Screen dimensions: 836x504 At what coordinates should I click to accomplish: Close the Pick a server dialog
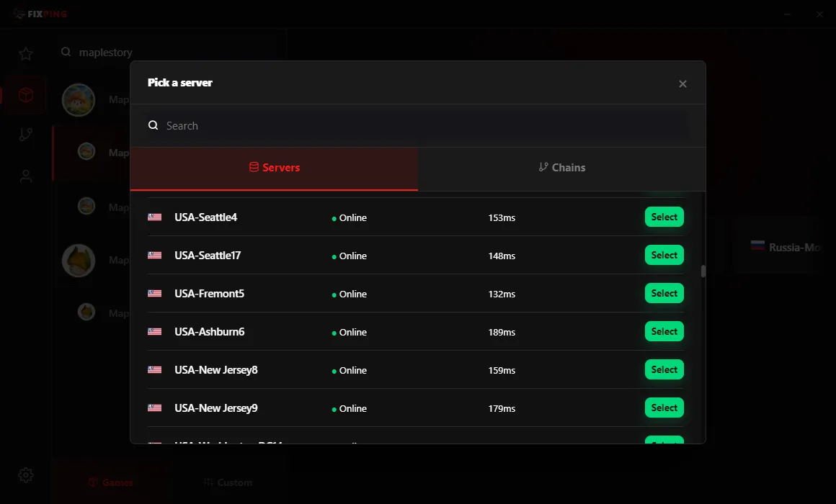tap(682, 84)
